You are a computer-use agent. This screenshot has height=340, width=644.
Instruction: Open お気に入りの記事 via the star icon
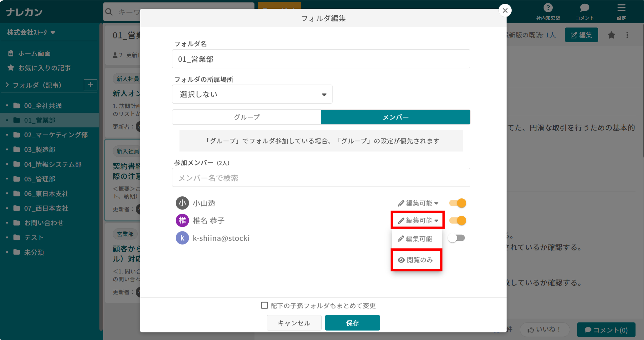coord(11,68)
